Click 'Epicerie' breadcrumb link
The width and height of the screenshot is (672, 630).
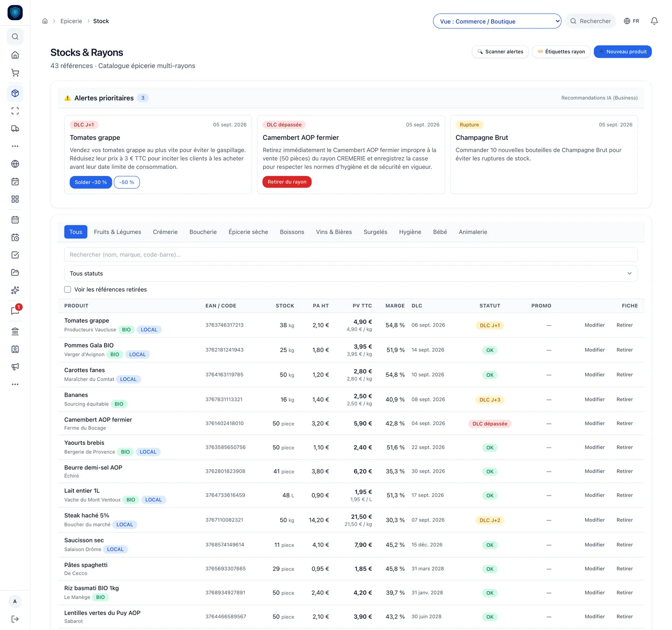coord(71,21)
